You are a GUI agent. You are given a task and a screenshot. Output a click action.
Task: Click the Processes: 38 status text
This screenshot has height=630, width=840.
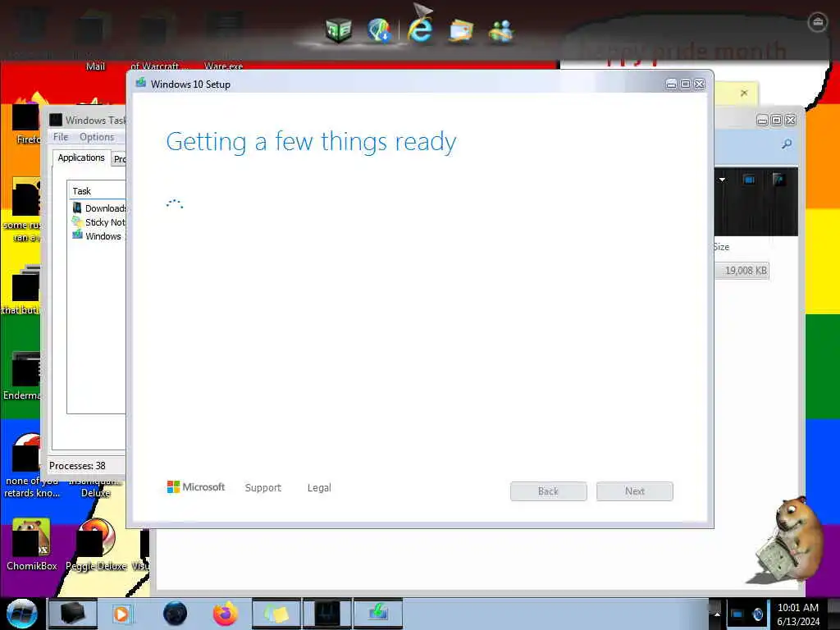(x=77, y=466)
